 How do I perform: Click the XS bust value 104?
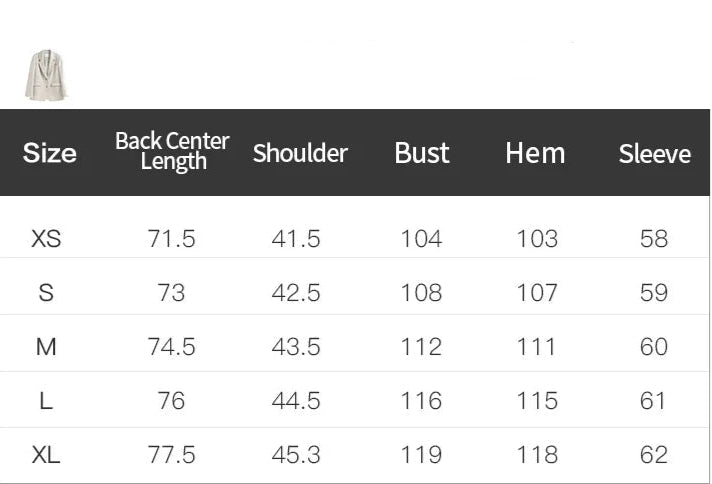(x=421, y=239)
